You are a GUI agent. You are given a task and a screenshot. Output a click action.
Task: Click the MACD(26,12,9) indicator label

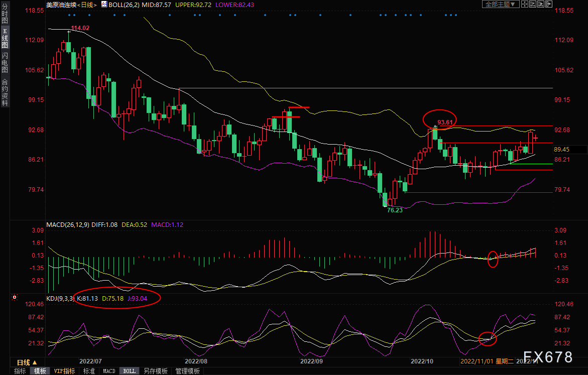(67, 224)
